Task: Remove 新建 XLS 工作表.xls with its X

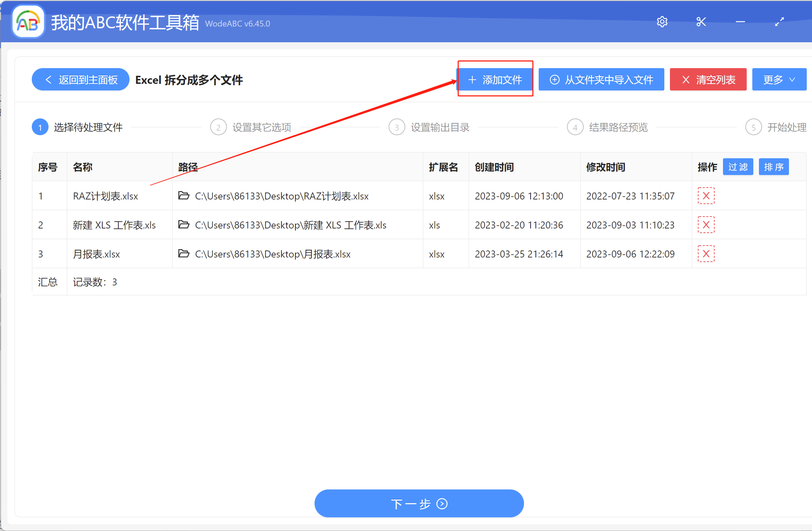Action: point(706,225)
